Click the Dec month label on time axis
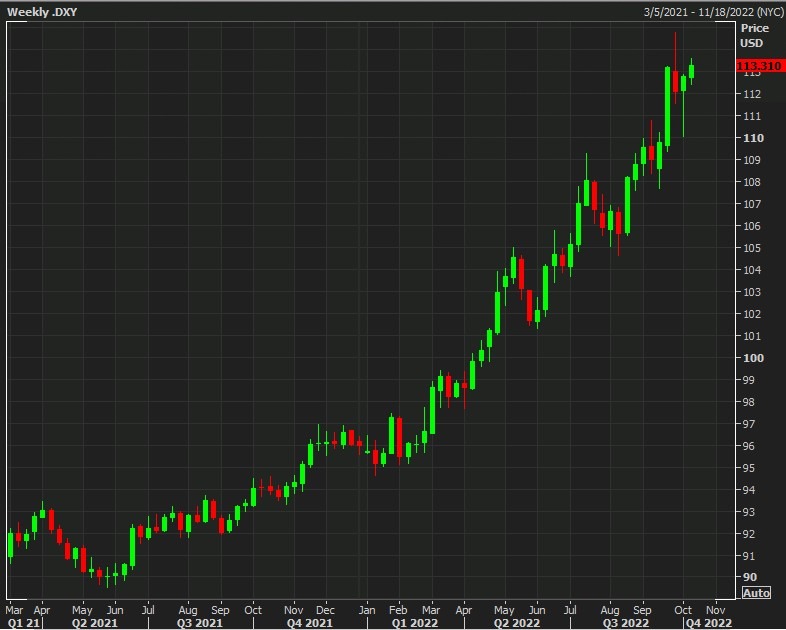 click(x=325, y=610)
